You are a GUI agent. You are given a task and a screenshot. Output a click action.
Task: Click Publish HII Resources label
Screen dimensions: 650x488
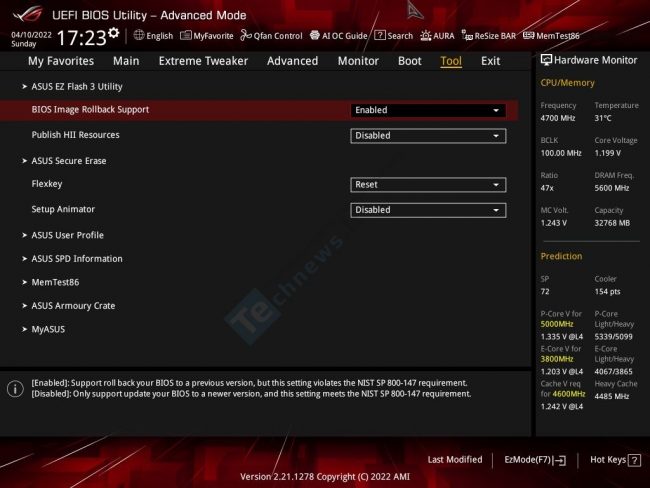[75, 135]
